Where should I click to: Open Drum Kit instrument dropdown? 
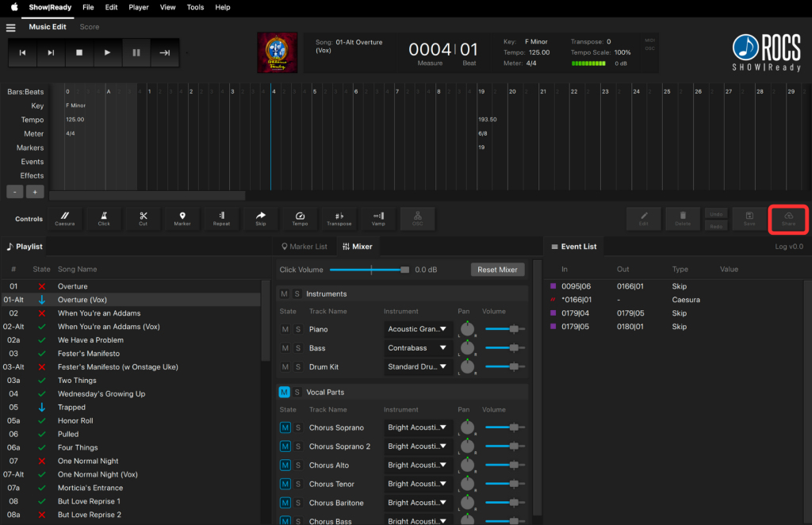pos(418,367)
